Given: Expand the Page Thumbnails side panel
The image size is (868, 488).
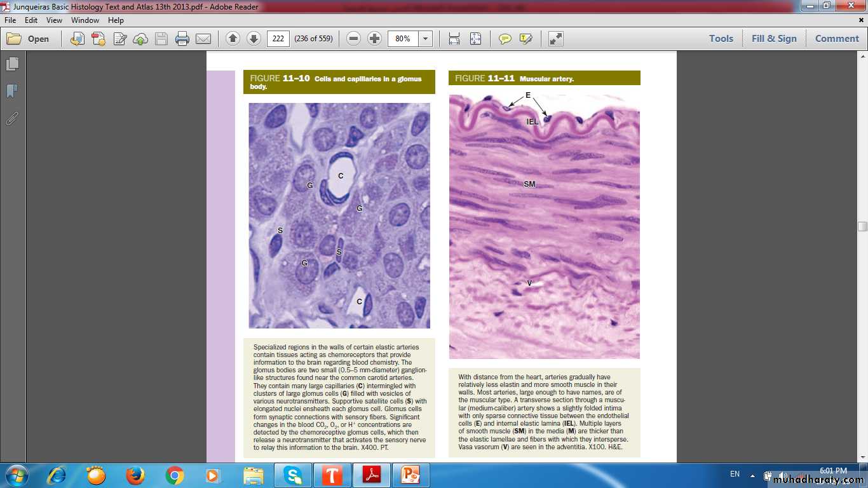Looking at the screenshot, I should [12, 64].
